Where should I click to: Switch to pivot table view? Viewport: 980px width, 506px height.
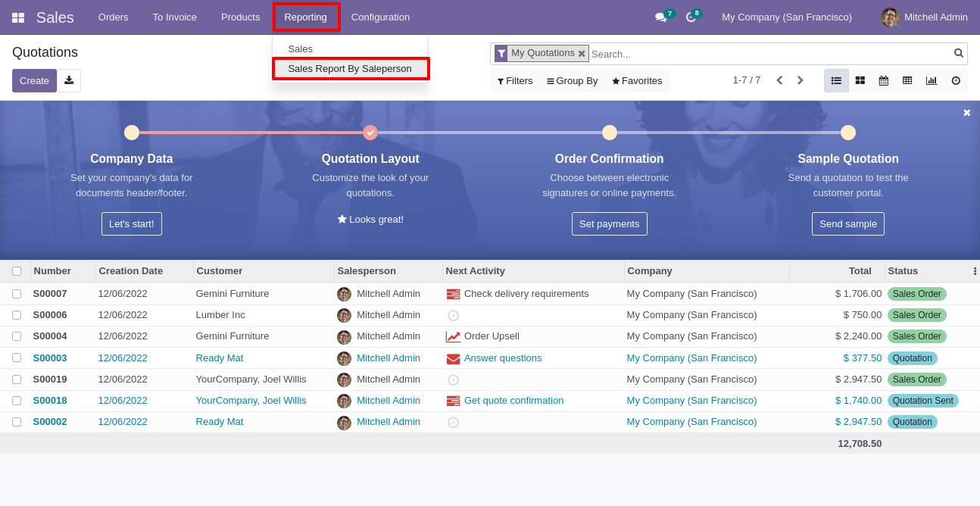point(907,80)
